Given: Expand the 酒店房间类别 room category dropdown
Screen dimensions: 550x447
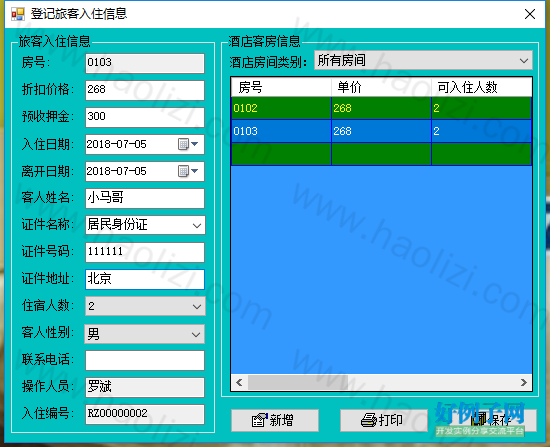Looking at the screenshot, I should pos(524,61).
